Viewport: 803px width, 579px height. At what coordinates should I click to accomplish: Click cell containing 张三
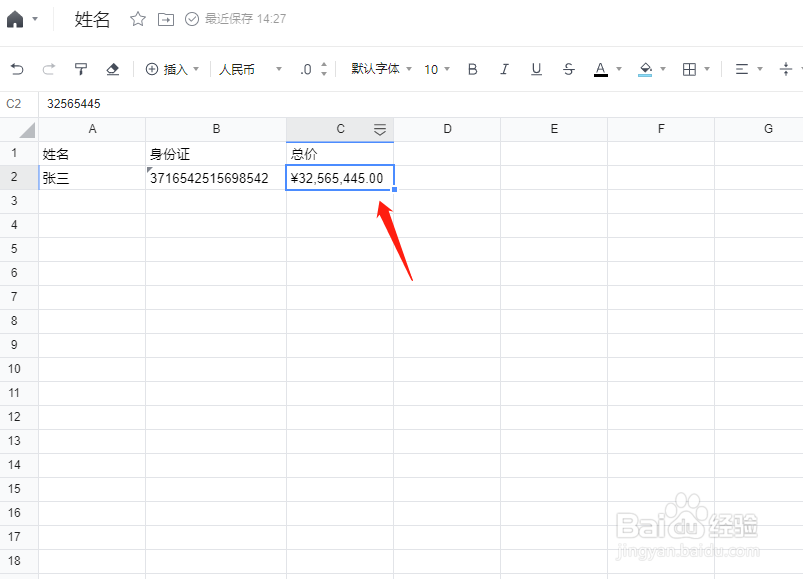(92, 178)
